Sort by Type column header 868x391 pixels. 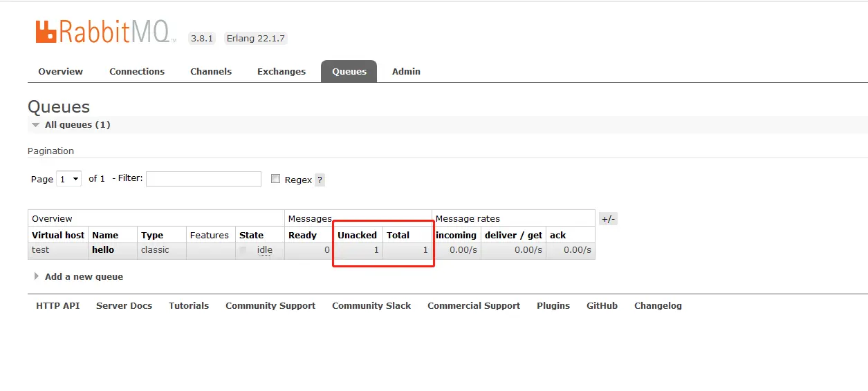point(152,235)
